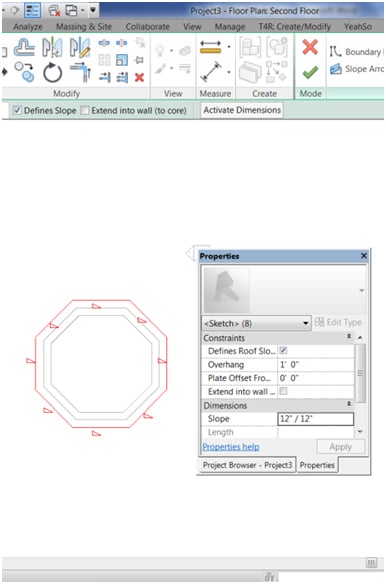The width and height of the screenshot is (386, 584).
Task: Select the Trim/Extend to Corner tool
Action: click(80, 72)
